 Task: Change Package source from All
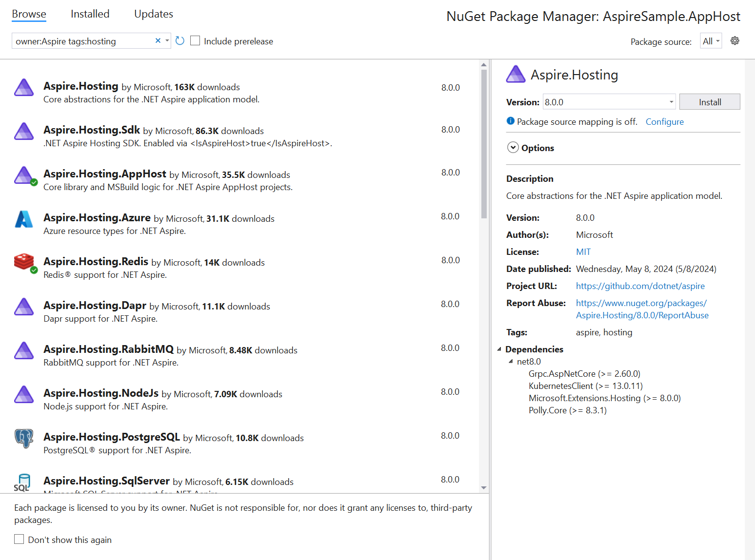point(710,41)
